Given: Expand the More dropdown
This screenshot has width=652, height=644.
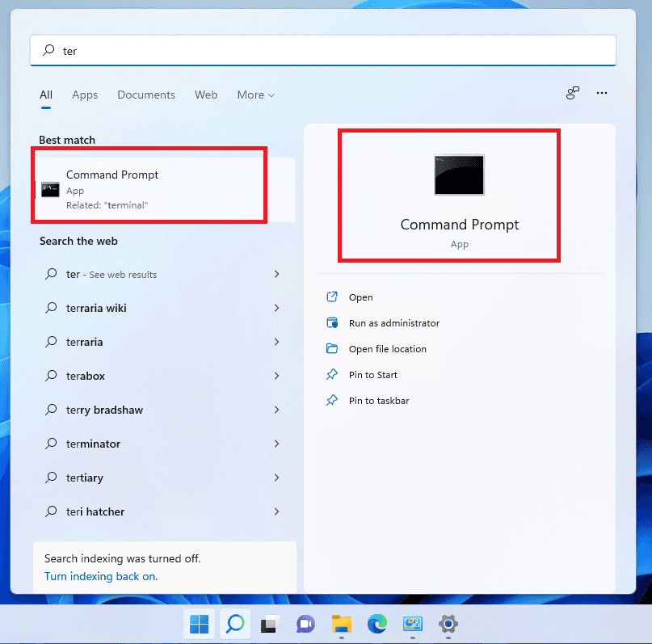Looking at the screenshot, I should 256,95.
